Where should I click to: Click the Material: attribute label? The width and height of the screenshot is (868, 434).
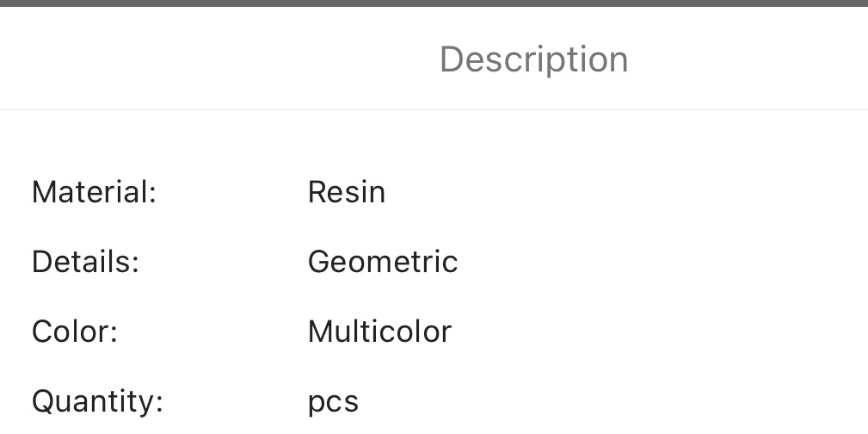click(94, 192)
